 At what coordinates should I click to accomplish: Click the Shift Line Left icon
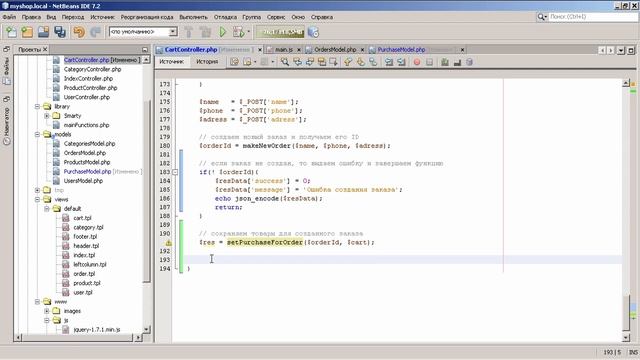389,62
